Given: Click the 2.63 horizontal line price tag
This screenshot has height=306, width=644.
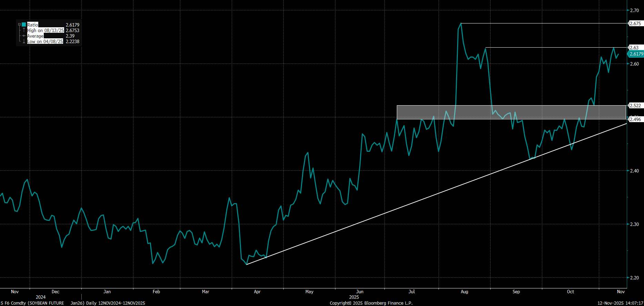Looking at the screenshot, I should pos(634,48).
